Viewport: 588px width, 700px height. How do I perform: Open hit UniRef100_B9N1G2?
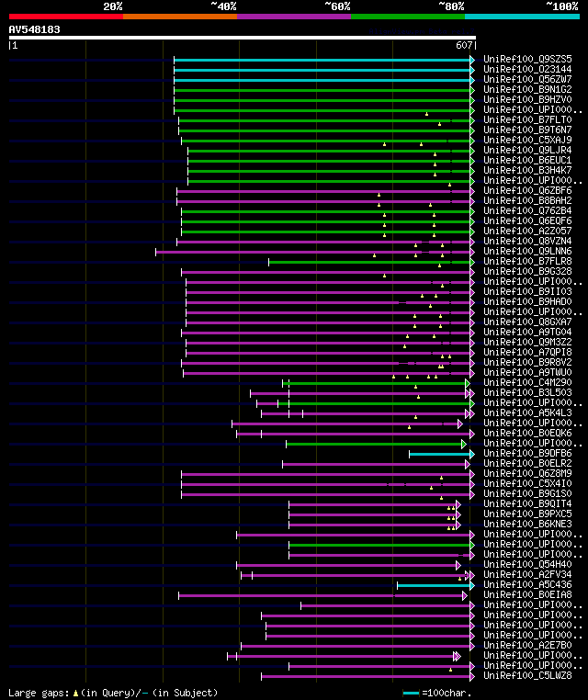(x=527, y=89)
